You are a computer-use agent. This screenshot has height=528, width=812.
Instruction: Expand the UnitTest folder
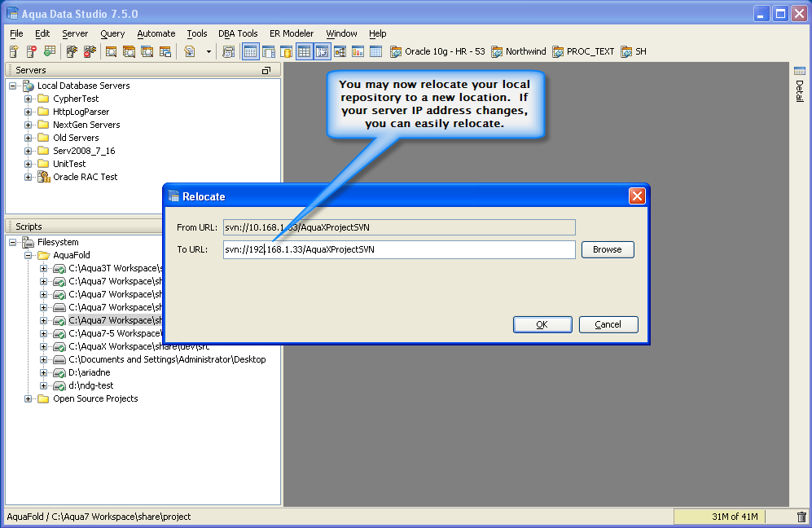pos(28,164)
